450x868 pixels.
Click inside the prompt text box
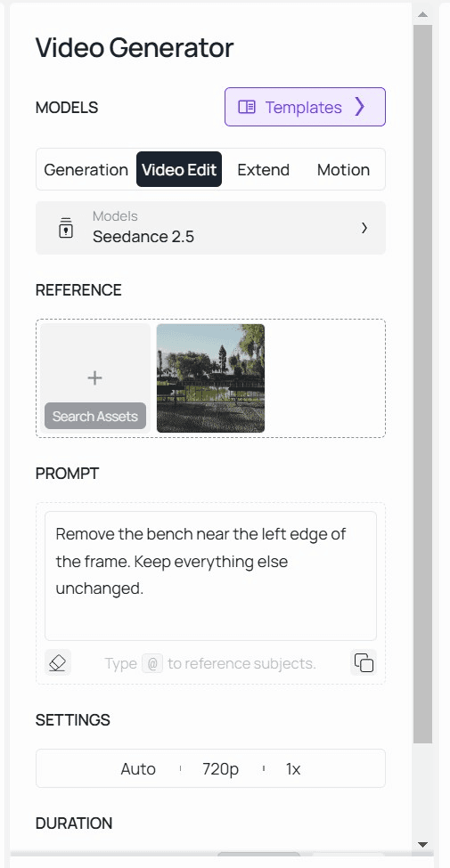coord(210,576)
